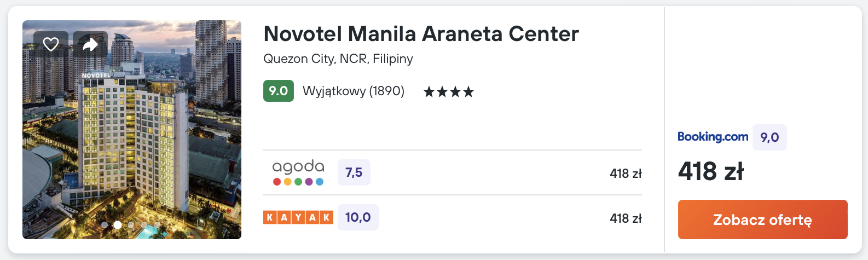Click the large 418 zł Booking.com price
The height and width of the screenshot is (260, 868).
point(711,171)
